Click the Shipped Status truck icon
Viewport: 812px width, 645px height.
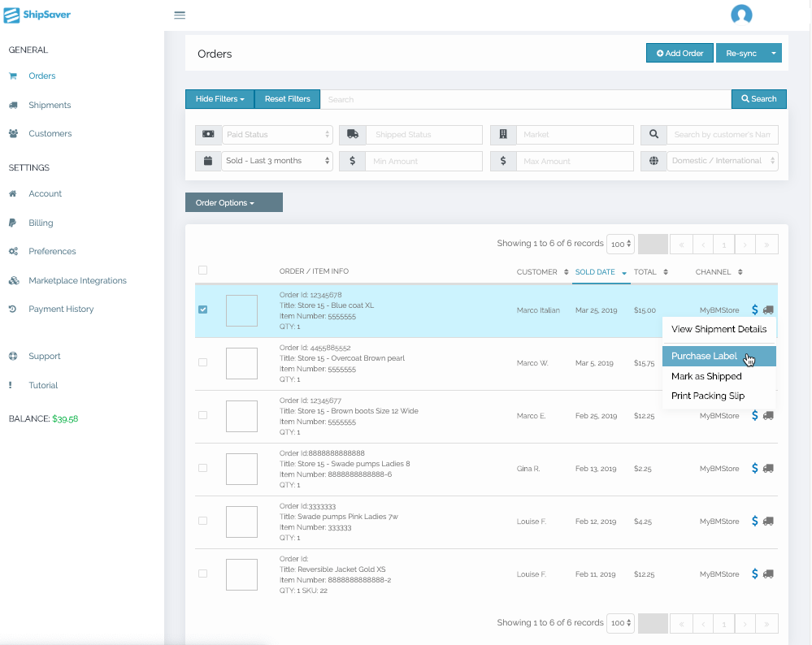point(353,134)
